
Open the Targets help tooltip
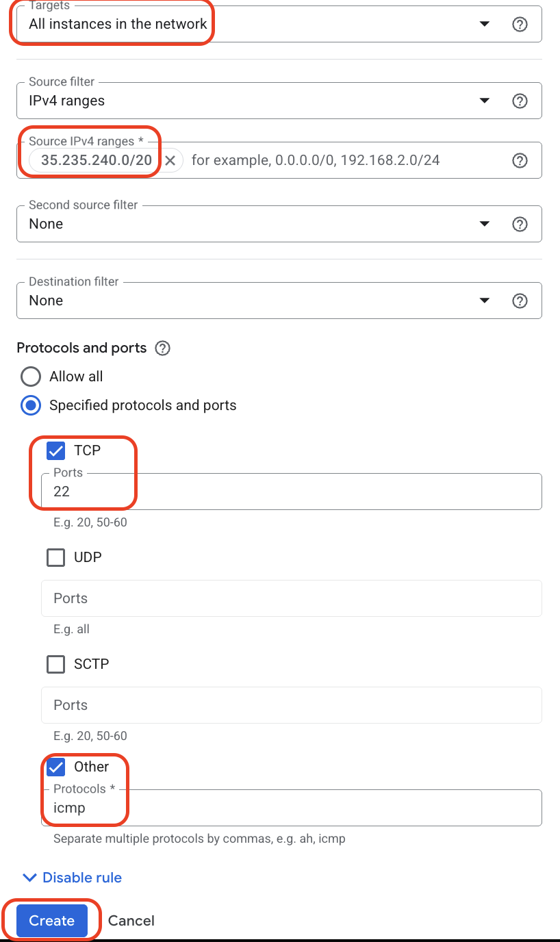pyautogui.click(x=520, y=24)
